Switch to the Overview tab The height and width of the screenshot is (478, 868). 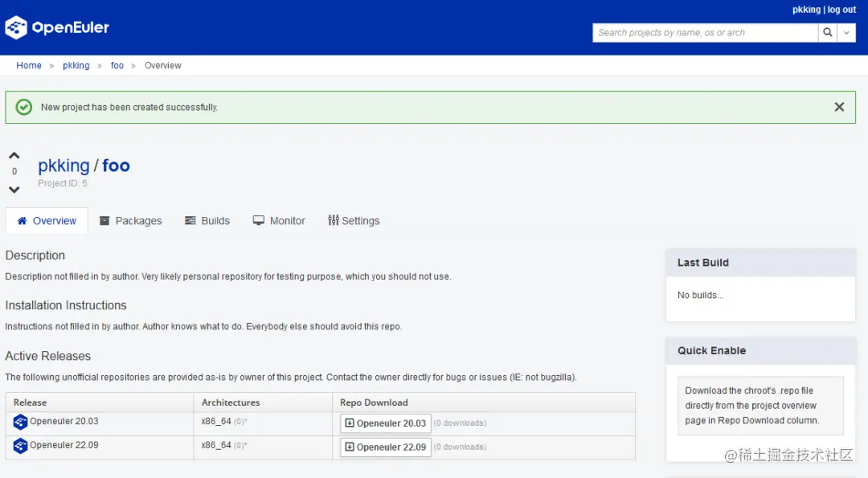point(47,221)
